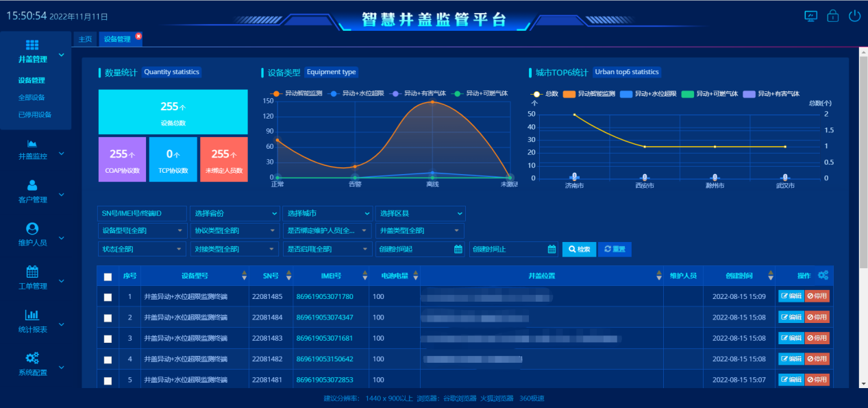The image size is (868, 408).
Task: Expand the 设备型号[全部] dropdown
Action: pyautogui.click(x=142, y=231)
